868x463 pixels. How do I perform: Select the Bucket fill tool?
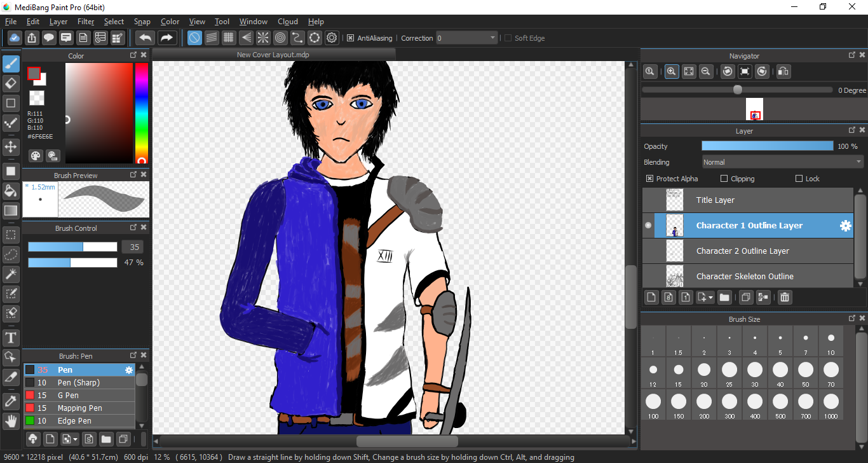[11, 191]
